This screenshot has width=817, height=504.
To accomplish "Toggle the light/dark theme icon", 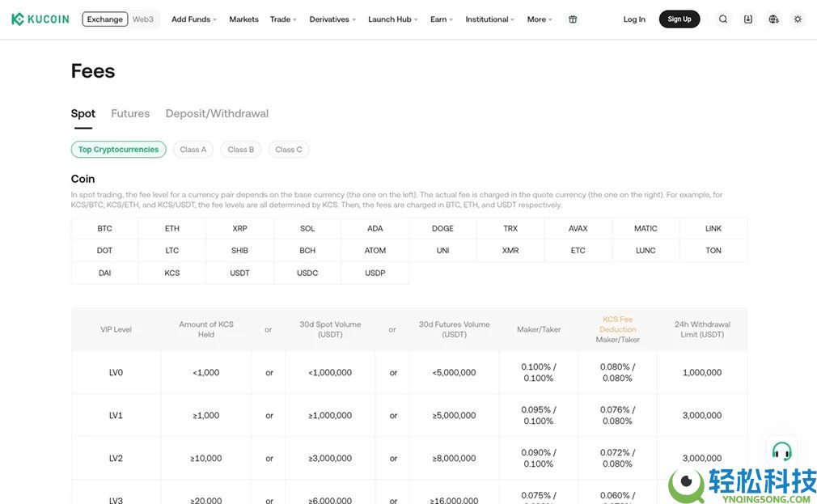I will pos(798,19).
